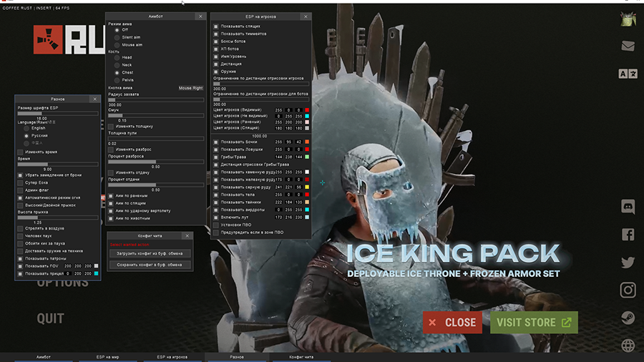Click yellow swatch for серную руду
Image resolution: width=644 pixels, height=362 pixels.
tap(307, 187)
